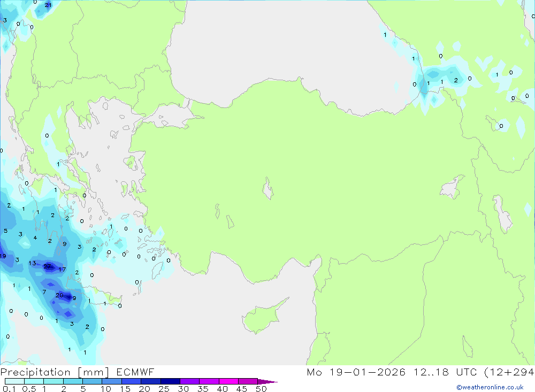Click the legend scale label "30"

point(183,389)
